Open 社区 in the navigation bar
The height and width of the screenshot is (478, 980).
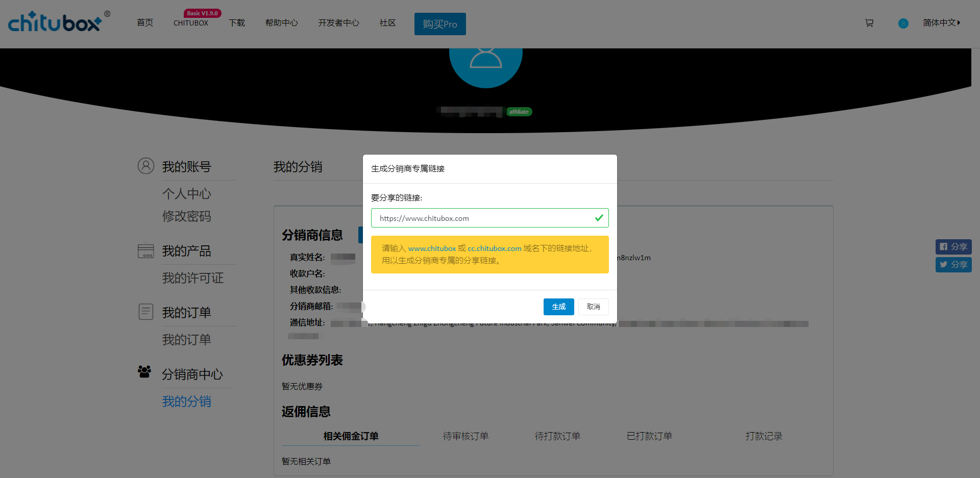tap(388, 23)
